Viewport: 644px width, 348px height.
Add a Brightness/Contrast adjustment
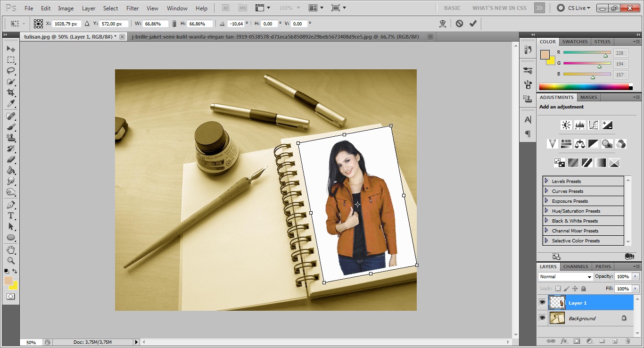coord(566,125)
